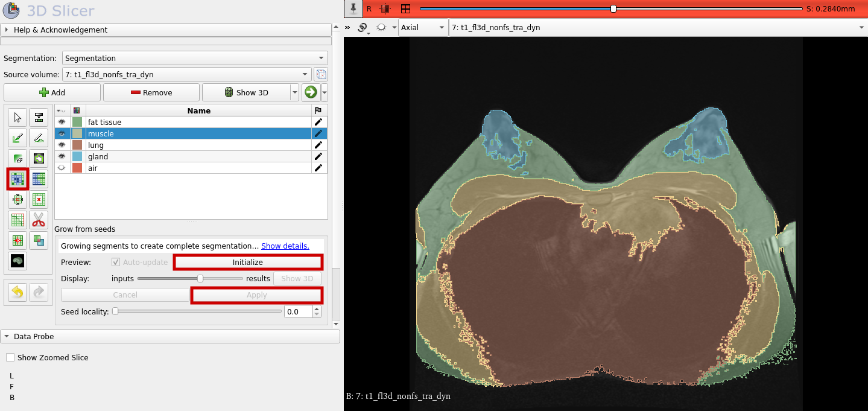Screen dimensions: 868x411
Task: Click the Undo arrow icon
Action: (17, 292)
